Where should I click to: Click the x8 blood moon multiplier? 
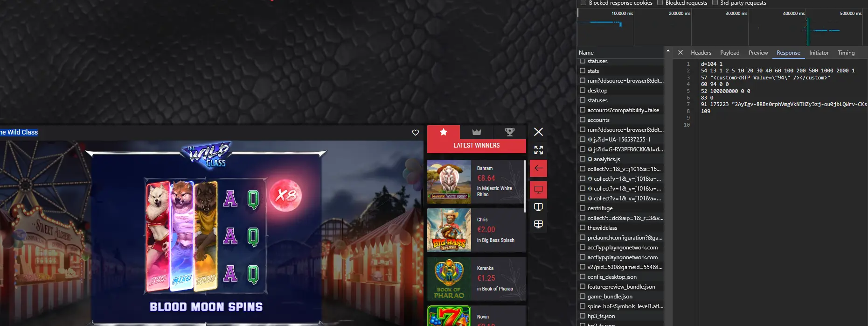286,195
